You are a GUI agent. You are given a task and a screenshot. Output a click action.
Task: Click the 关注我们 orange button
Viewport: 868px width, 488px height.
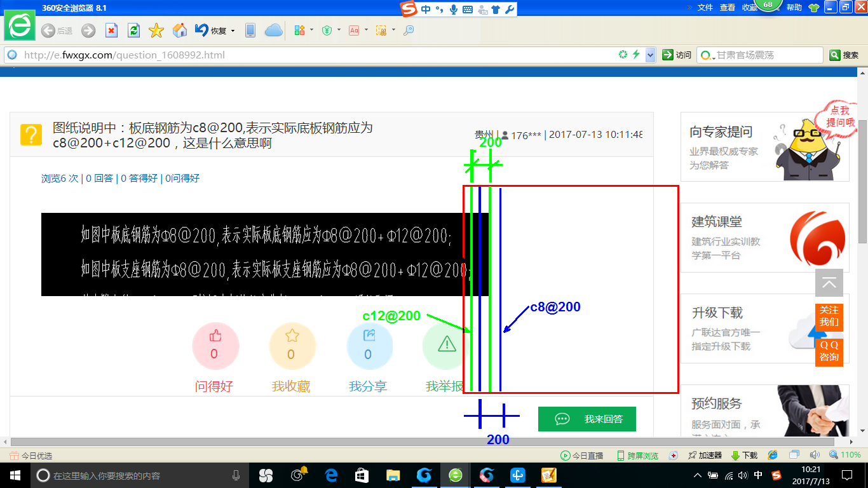pos(829,316)
